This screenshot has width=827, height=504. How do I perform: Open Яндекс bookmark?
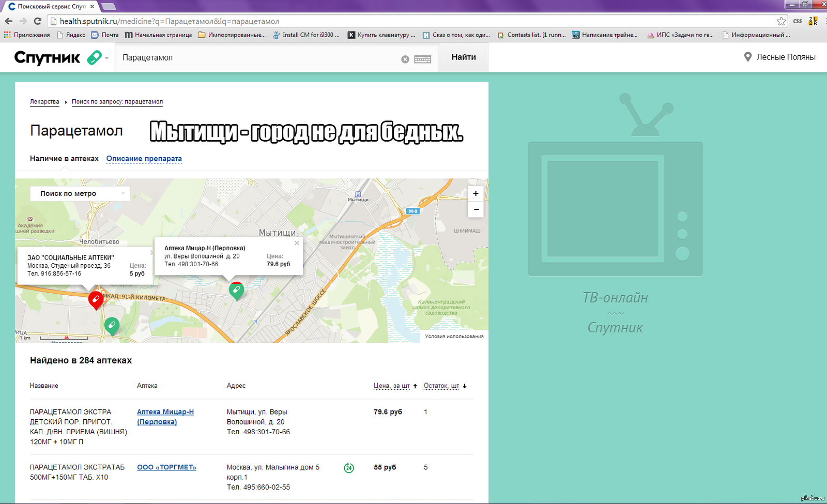tap(71, 35)
